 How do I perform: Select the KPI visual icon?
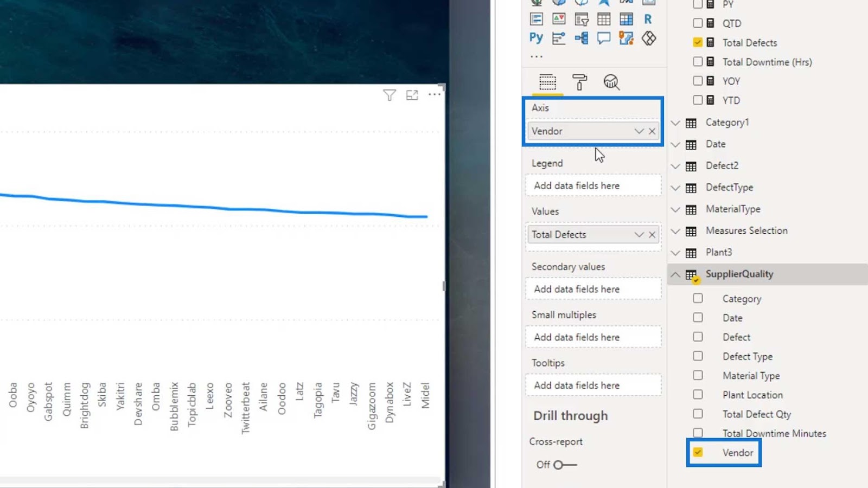[559, 20]
